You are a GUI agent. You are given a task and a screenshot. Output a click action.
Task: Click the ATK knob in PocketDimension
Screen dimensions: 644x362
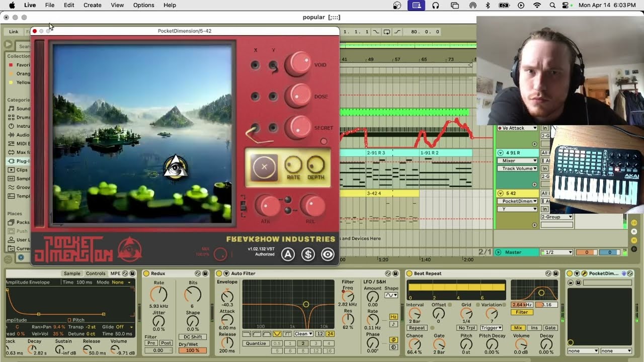click(267, 206)
